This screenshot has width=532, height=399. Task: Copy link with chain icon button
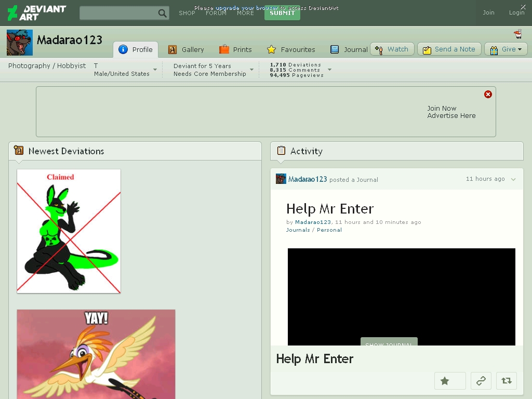481,381
